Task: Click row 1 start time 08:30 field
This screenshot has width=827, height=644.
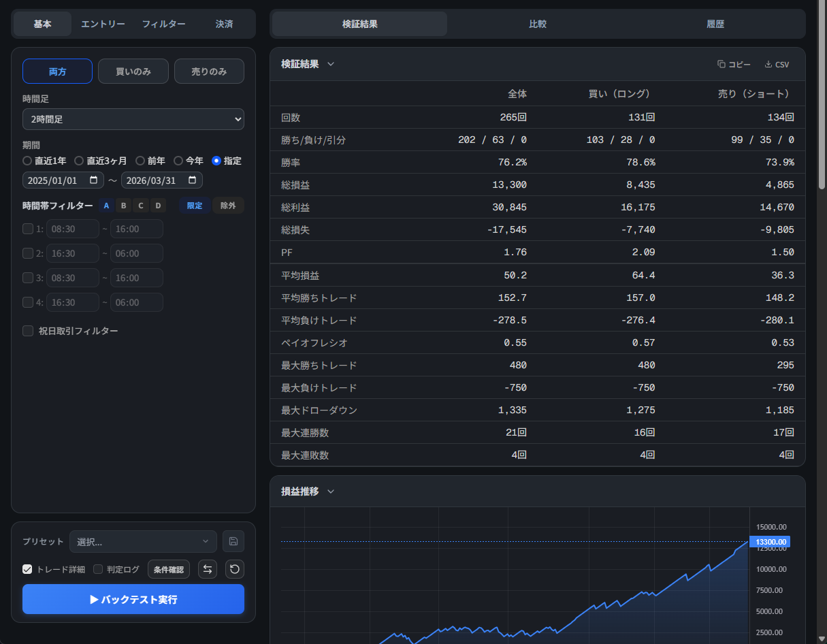Action: coord(73,229)
